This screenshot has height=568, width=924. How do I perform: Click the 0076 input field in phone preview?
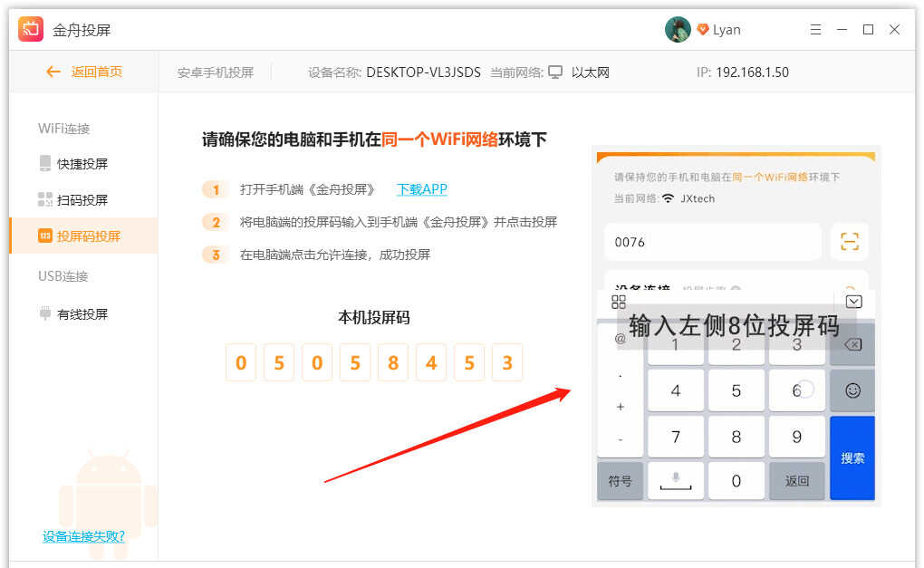tap(713, 242)
